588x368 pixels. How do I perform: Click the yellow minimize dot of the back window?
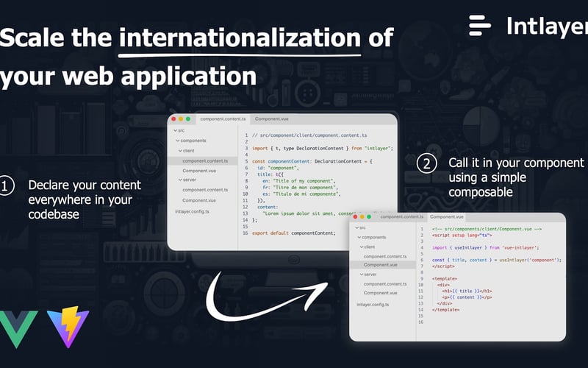pyautogui.click(x=181, y=119)
